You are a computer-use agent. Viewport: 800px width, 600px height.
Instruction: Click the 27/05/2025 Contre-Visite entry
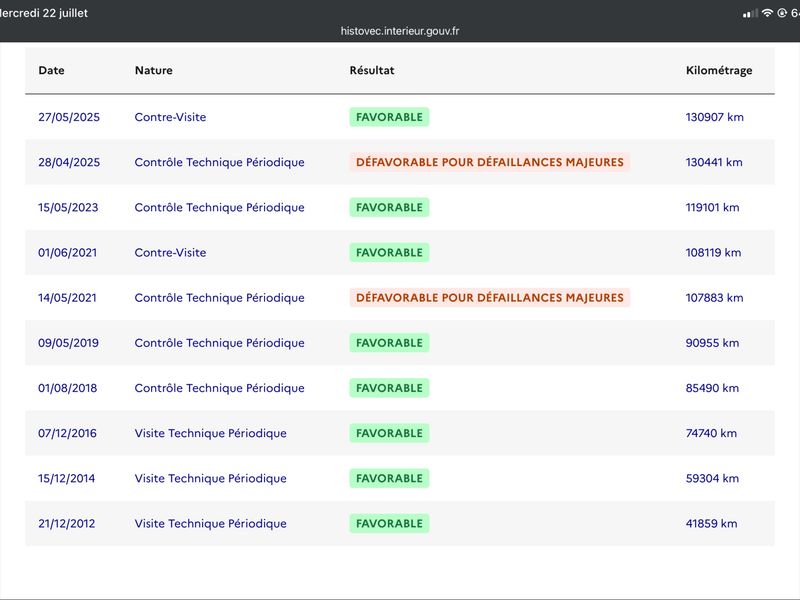(170, 117)
